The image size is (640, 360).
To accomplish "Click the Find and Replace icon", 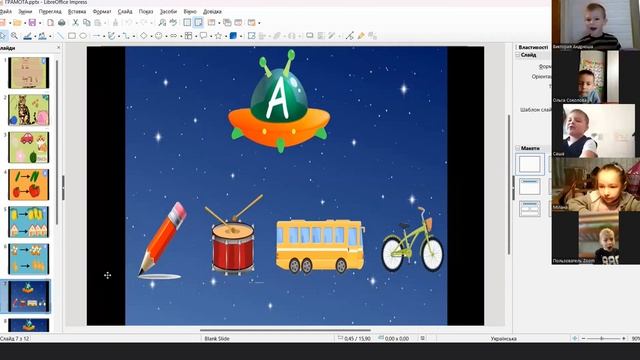I will click(x=162, y=23).
